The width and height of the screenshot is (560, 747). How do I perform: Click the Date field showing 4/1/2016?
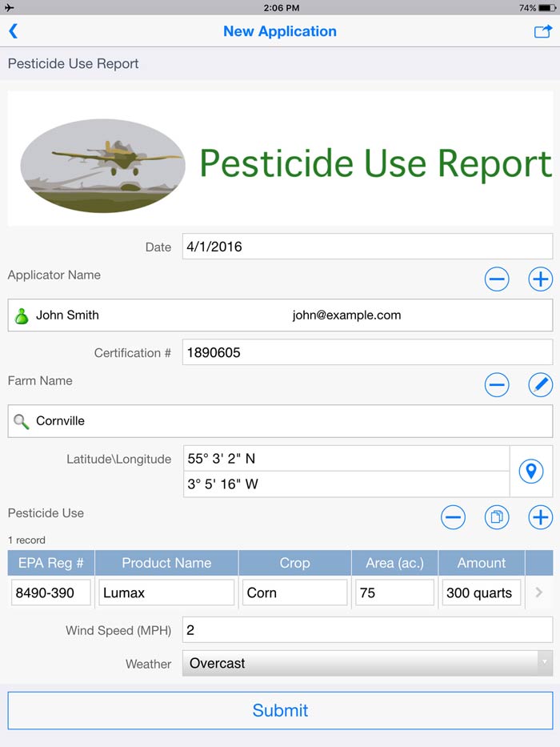point(367,247)
